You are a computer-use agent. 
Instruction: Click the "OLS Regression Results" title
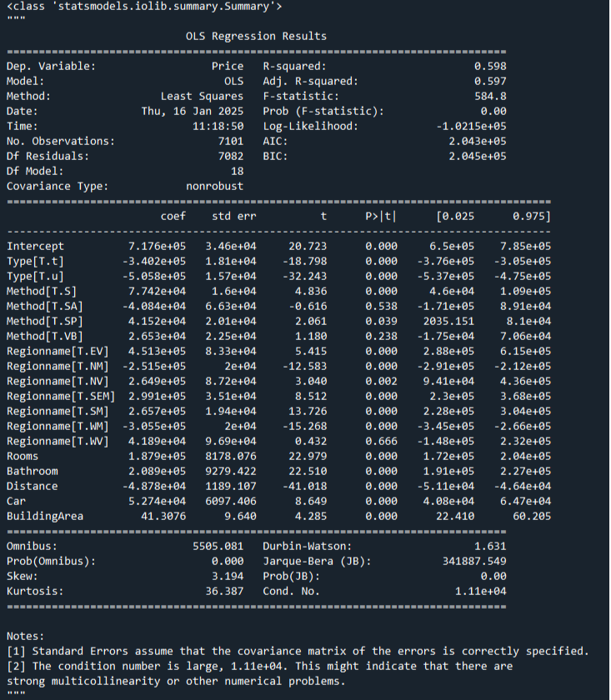[256, 36]
